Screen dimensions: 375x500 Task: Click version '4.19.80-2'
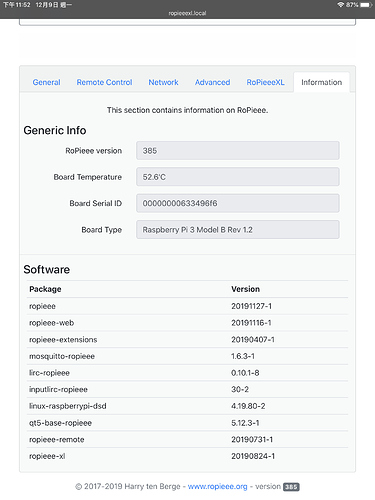click(x=248, y=406)
